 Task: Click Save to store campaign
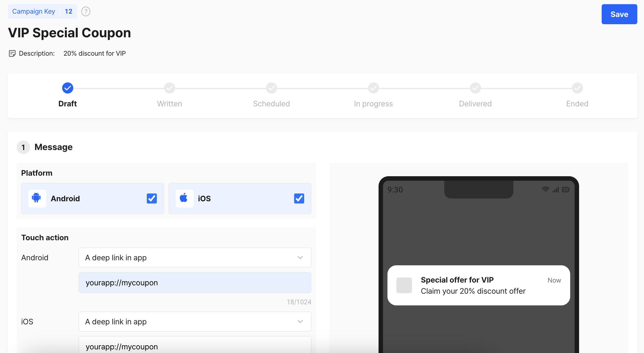coord(618,14)
